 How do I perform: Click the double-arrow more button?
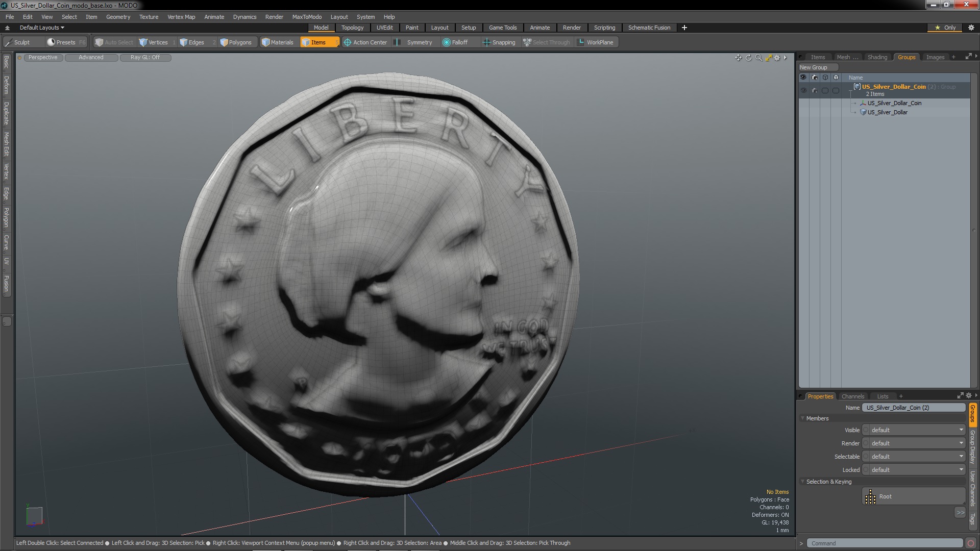click(x=960, y=513)
